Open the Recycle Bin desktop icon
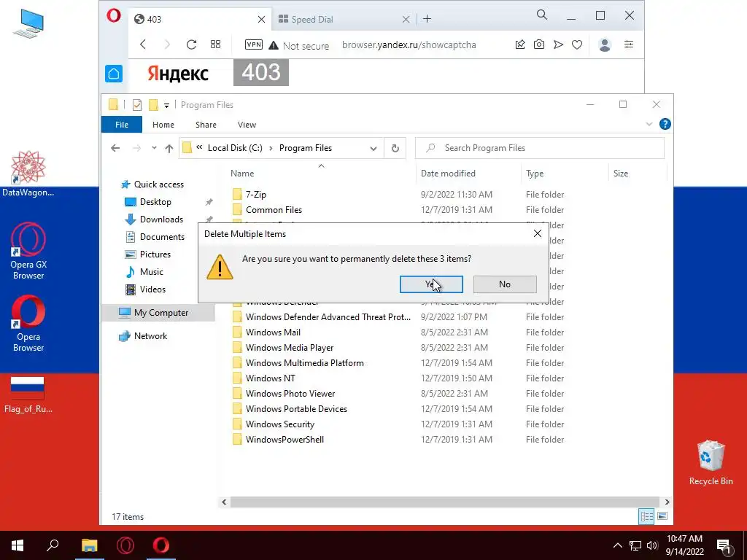This screenshot has height=560, width=747. click(x=711, y=462)
